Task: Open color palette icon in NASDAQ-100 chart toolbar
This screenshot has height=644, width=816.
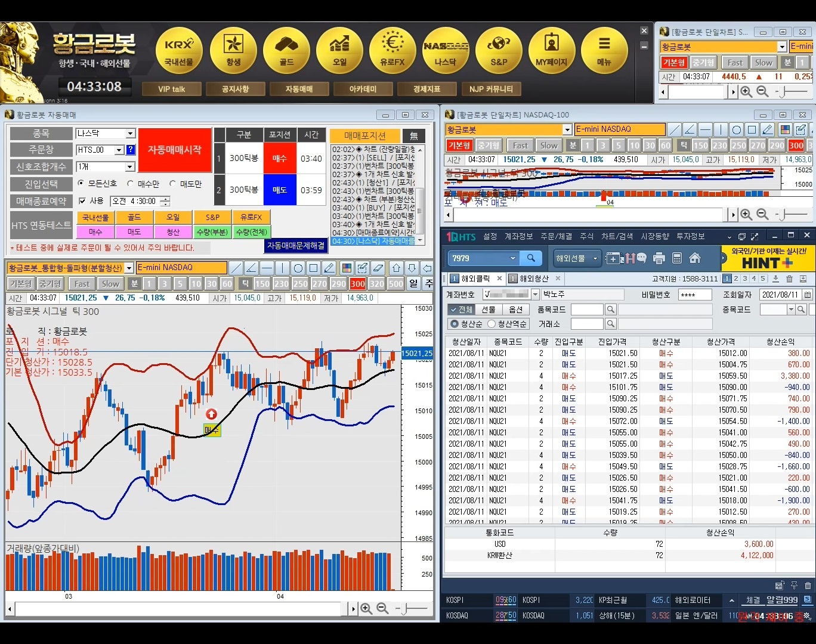Action: (785, 129)
